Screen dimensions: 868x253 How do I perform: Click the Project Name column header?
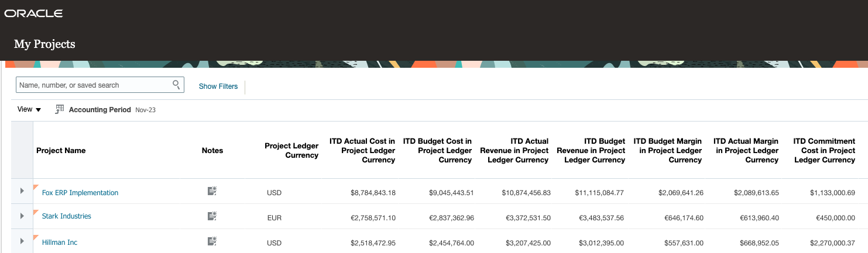(x=61, y=150)
